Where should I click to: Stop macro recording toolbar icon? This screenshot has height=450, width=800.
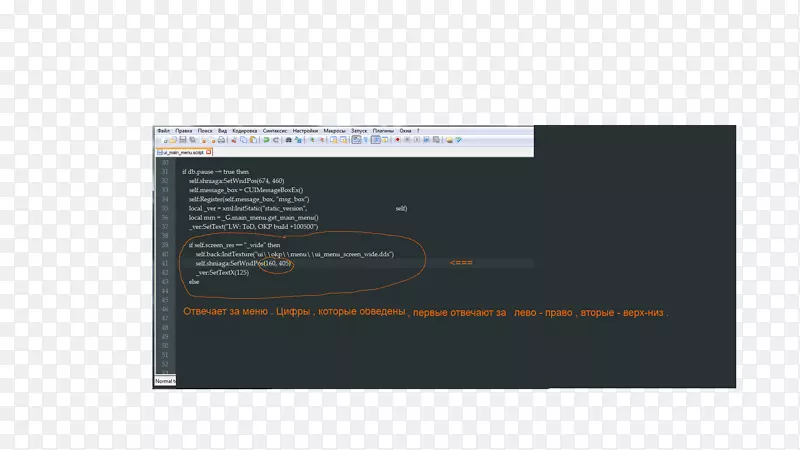(407, 140)
